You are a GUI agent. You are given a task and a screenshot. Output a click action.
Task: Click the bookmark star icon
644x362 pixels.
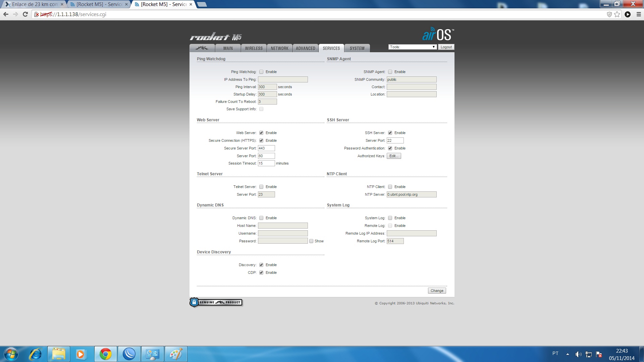pos(617,14)
